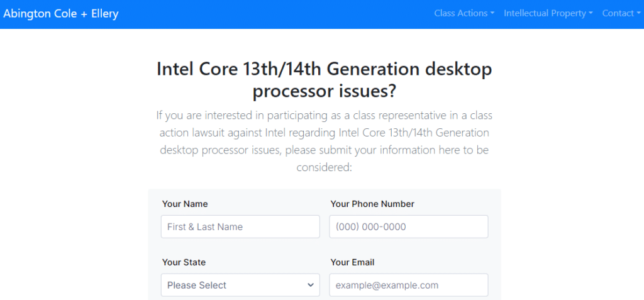
Task: Click the Your Email label
Action: tap(352, 262)
